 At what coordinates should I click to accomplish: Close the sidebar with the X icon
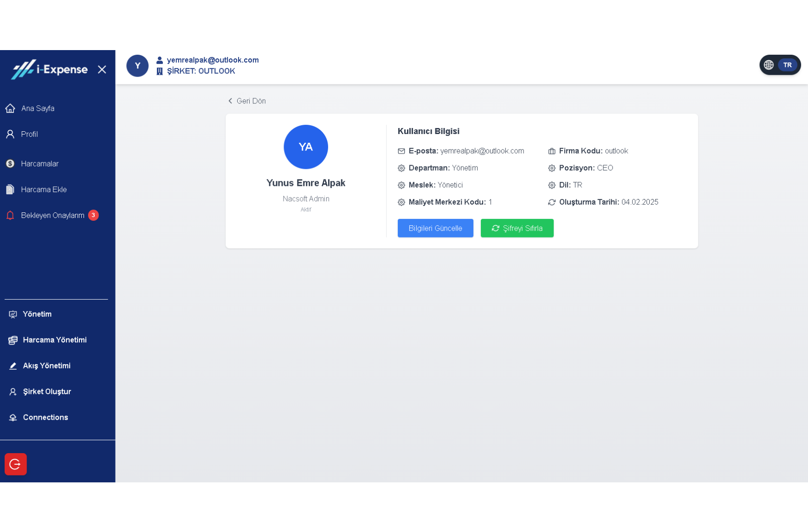click(102, 70)
